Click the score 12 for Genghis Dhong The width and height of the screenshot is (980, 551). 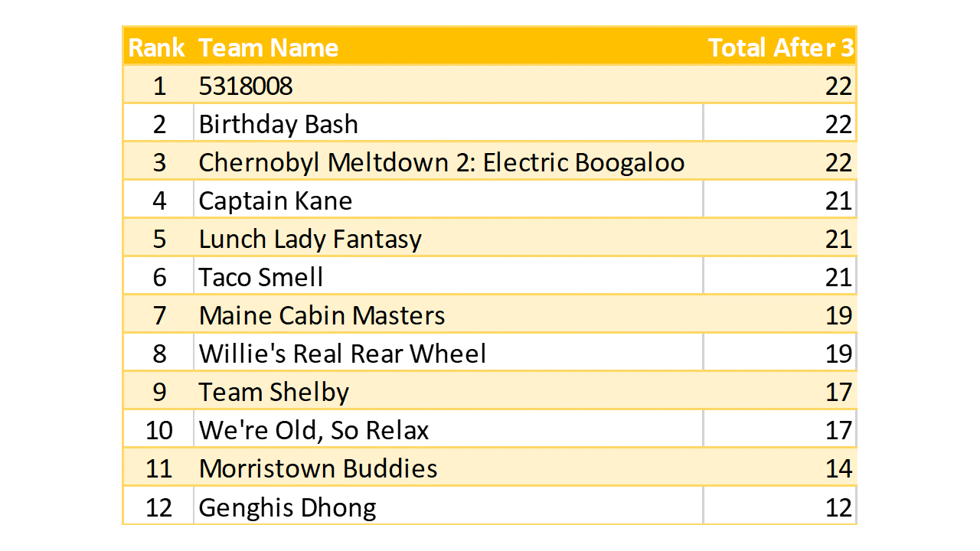(x=838, y=507)
